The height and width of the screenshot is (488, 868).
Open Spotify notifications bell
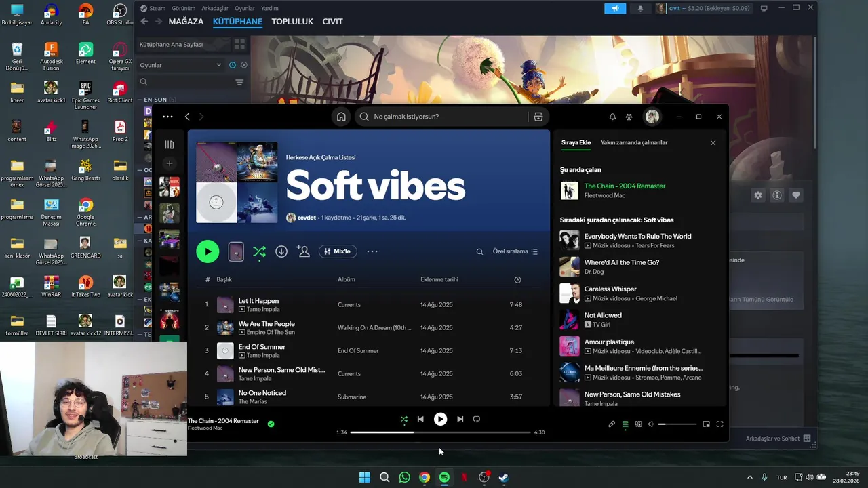pos(612,117)
